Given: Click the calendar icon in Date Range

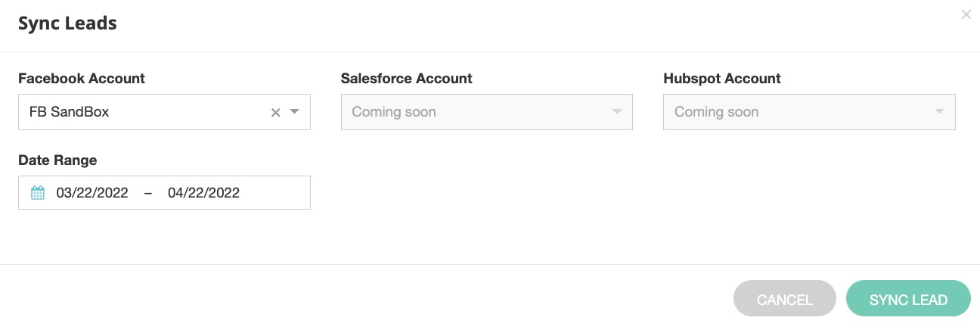Looking at the screenshot, I should coord(38,193).
